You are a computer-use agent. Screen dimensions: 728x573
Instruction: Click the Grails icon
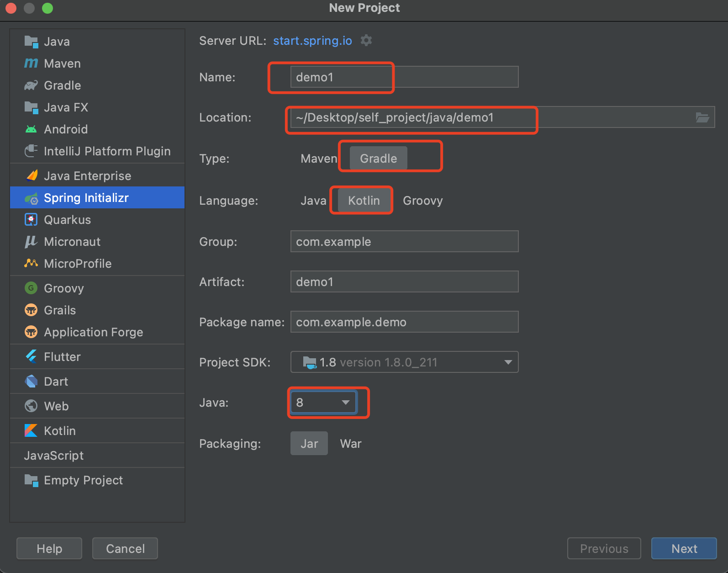point(31,310)
